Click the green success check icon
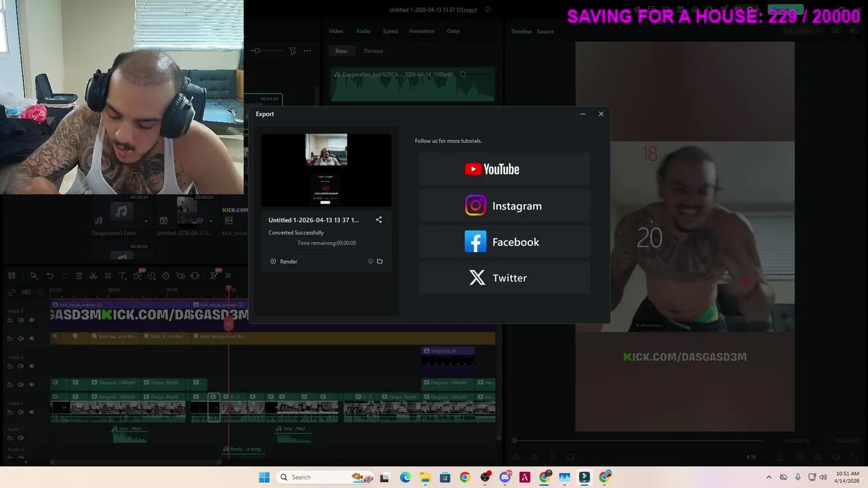The image size is (868, 488). coord(370,261)
